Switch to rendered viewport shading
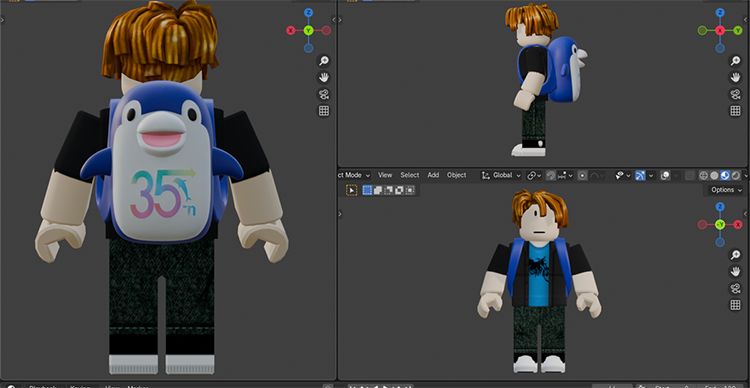This screenshot has width=750, height=388. pos(736,176)
